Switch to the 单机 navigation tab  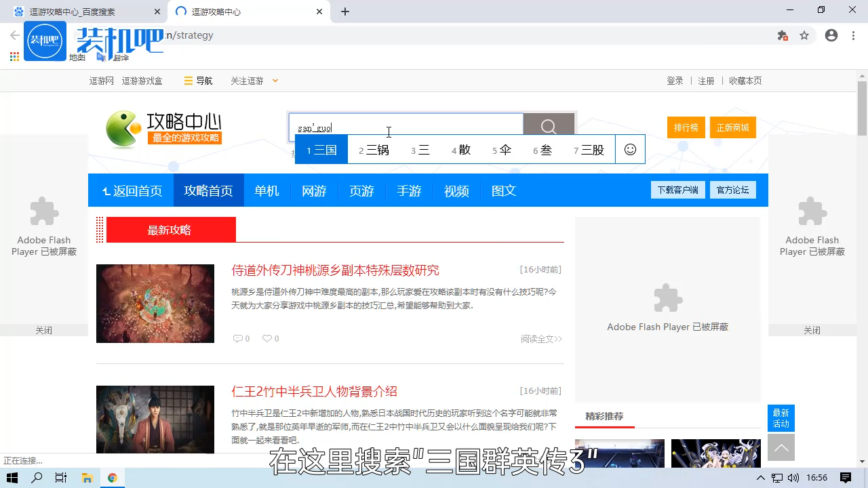(267, 190)
